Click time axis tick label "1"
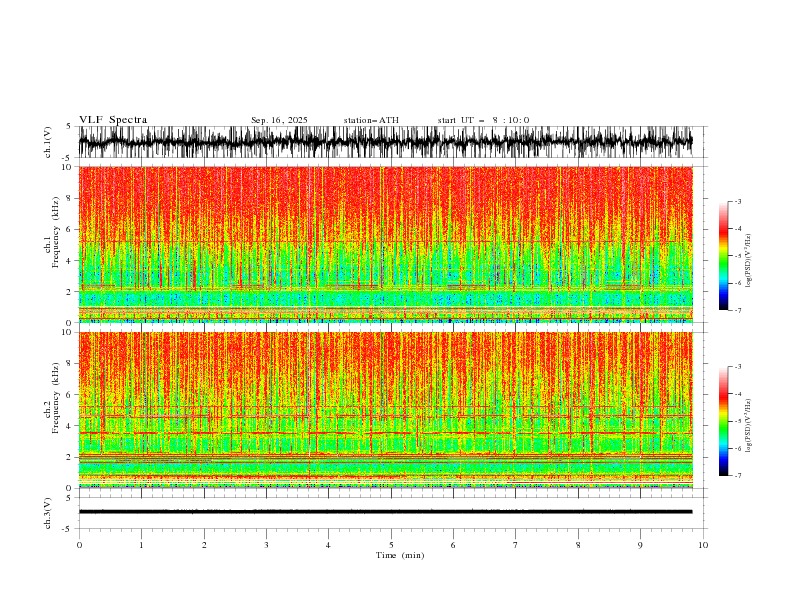The width and height of the screenshot is (792, 612). [141, 545]
